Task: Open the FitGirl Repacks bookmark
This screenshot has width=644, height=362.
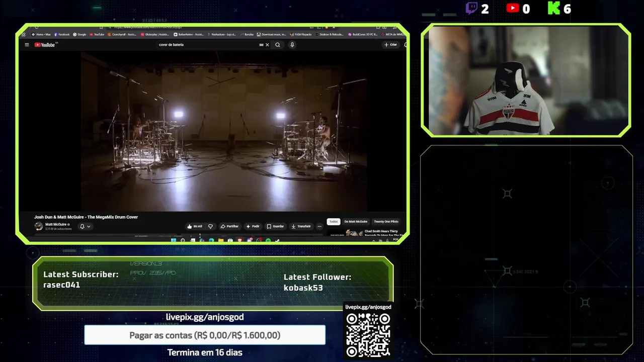Action: [301, 34]
